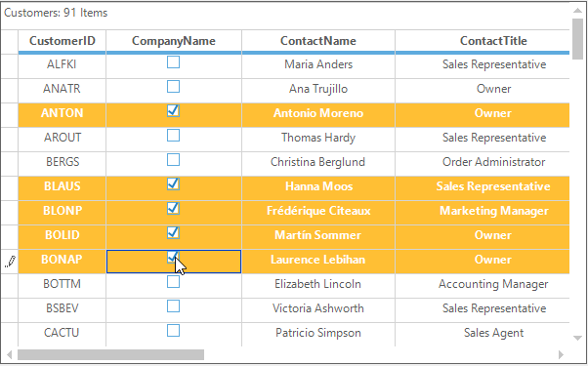
Task: Uncheck the checkbox in the ANTON row
Action: coord(173,111)
